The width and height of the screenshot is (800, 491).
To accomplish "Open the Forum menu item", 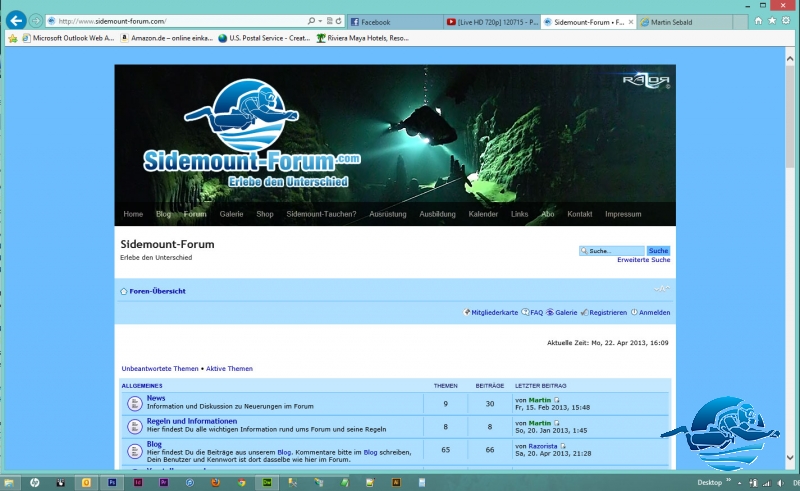I will tap(195, 214).
